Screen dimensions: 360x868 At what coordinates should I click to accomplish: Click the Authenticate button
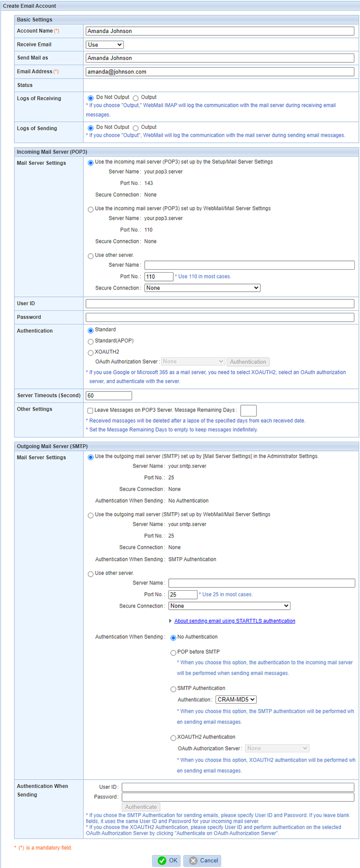coord(141,807)
